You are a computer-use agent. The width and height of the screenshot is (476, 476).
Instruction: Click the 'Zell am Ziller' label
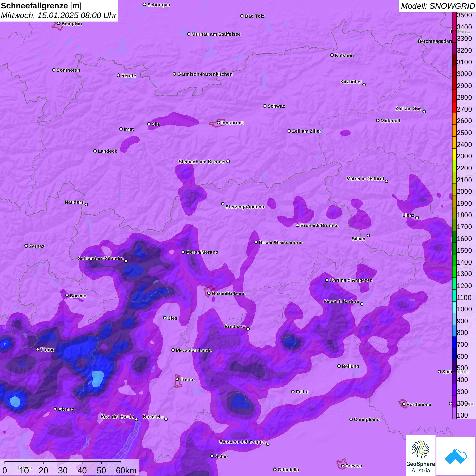tap(307, 131)
